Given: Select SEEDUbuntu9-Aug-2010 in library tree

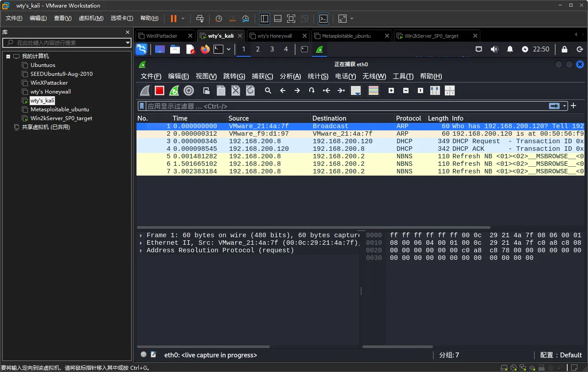Looking at the screenshot, I should (62, 74).
